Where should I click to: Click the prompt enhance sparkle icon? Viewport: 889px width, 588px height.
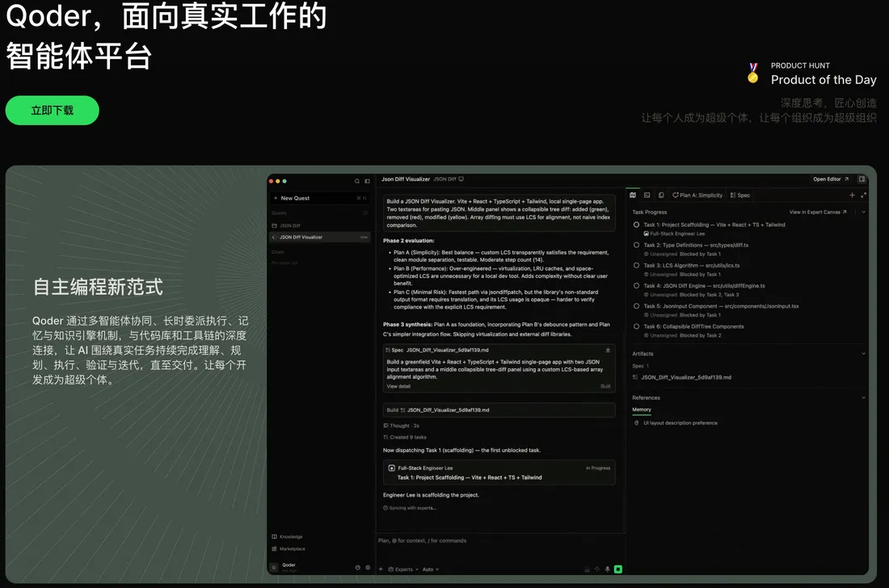click(596, 569)
